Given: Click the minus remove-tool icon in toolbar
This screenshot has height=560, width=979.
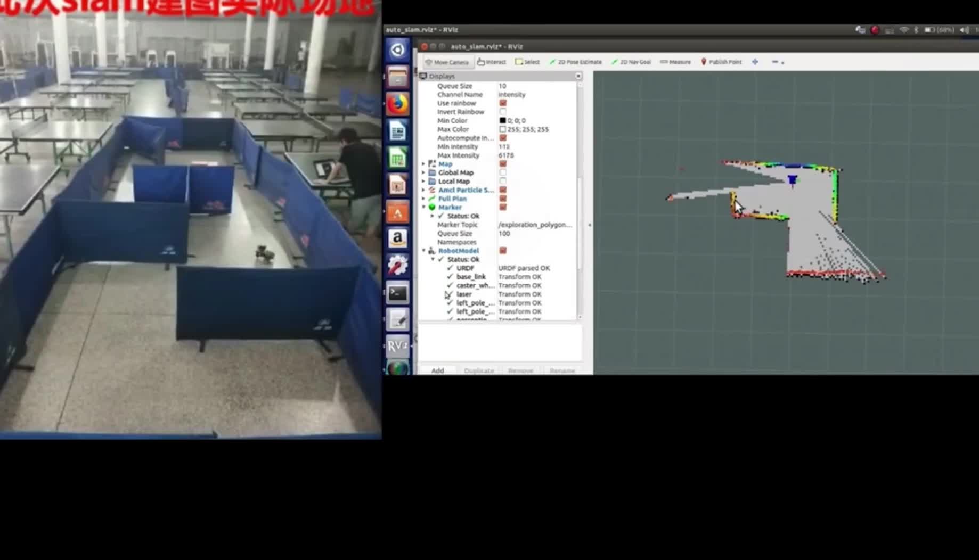Looking at the screenshot, I should [775, 62].
